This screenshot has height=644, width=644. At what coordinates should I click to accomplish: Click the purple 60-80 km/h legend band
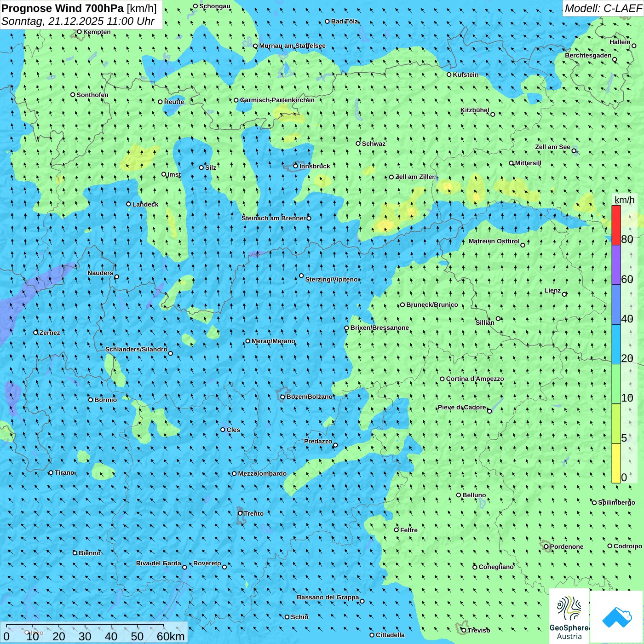pos(616,264)
